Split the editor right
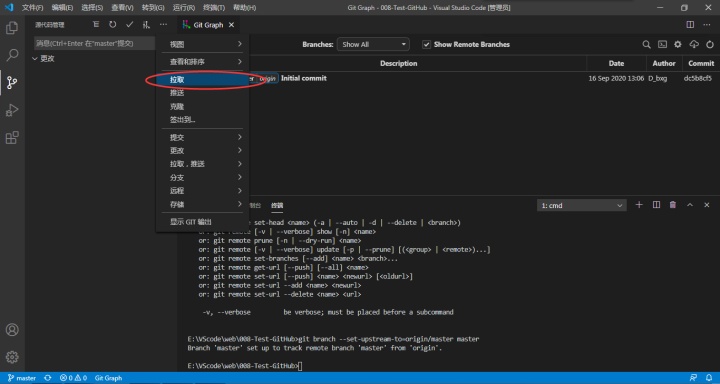720x384 pixels. pos(690,24)
